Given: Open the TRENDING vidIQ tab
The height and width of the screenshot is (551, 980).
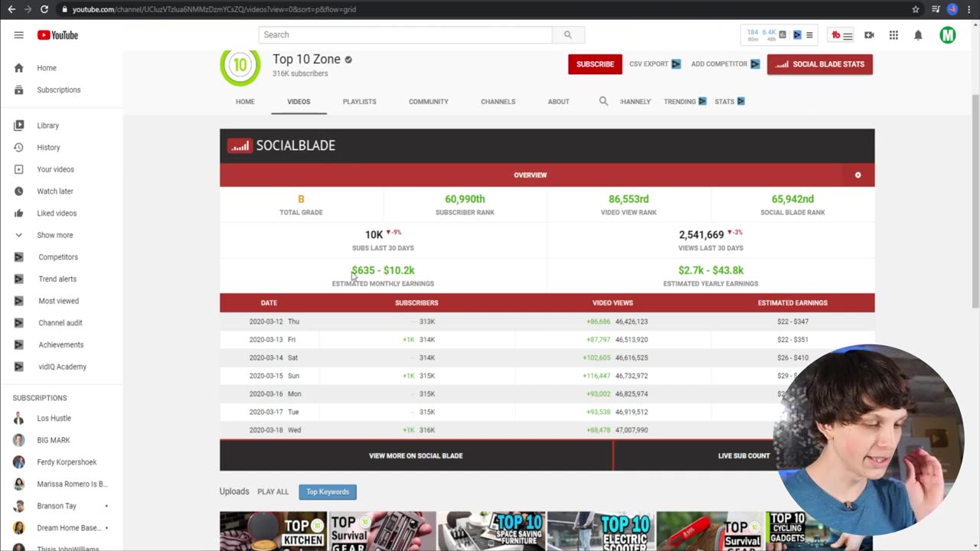Looking at the screenshot, I should [x=685, y=101].
